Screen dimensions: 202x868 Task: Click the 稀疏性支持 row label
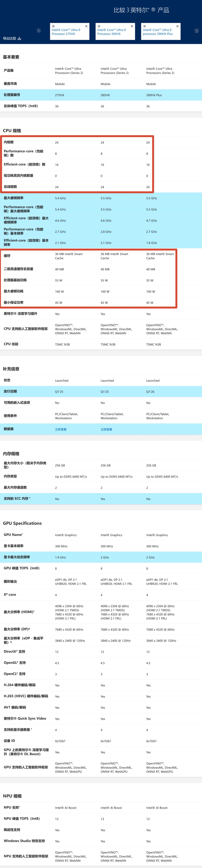(x=12, y=830)
